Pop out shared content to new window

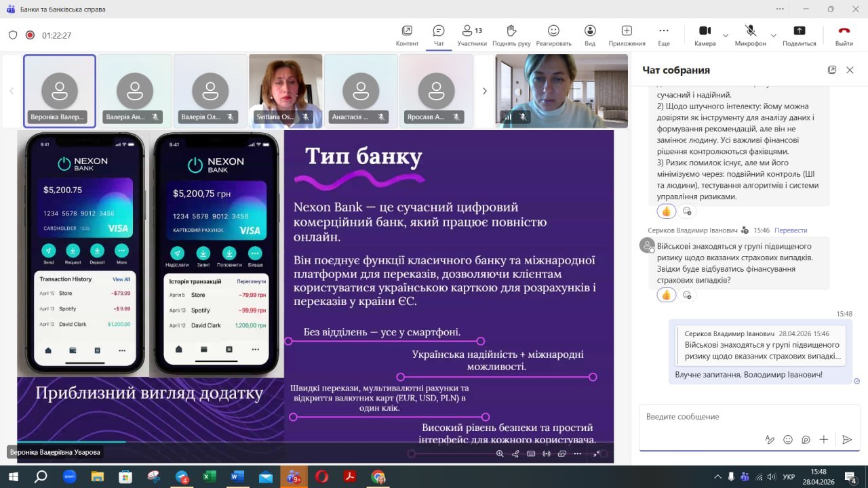(561, 453)
